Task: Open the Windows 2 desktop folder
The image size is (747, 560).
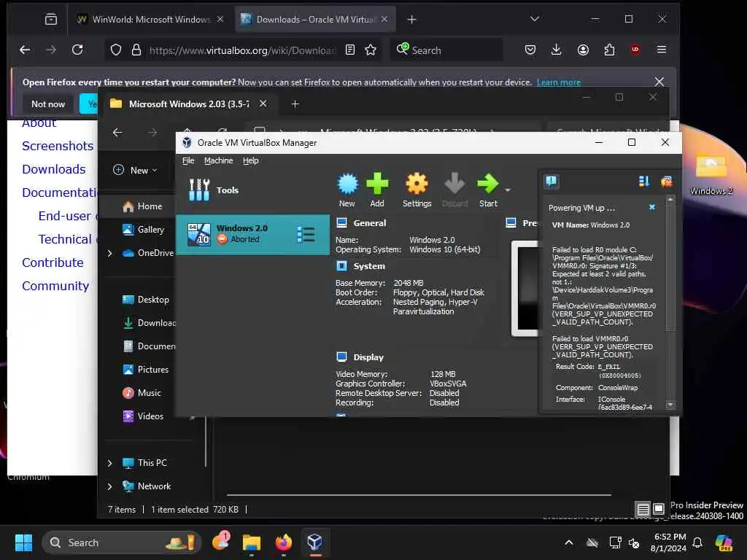Action: (711, 175)
